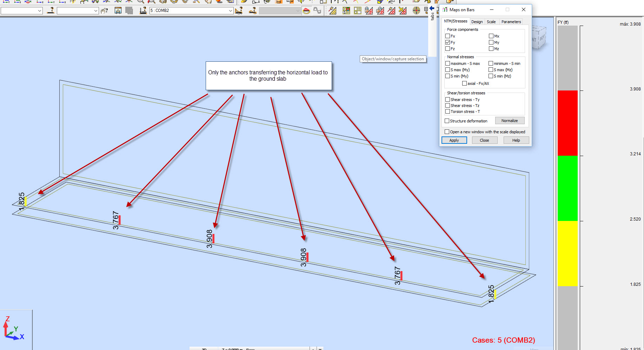Click the mesh generation magic-wand toolbar icon
This screenshot has height=350, width=644.
pyautogui.click(x=333, y=11)
